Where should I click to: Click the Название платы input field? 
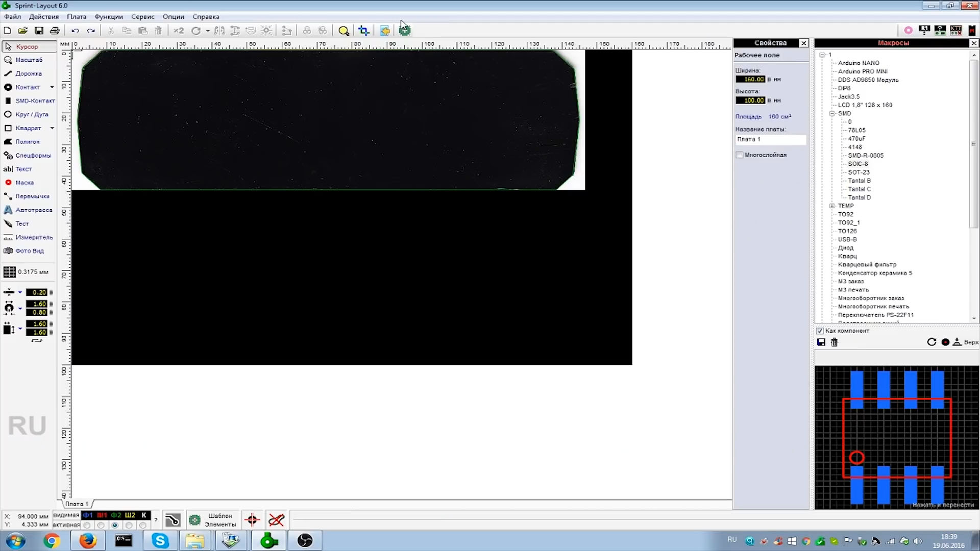(x=770, y=139)
